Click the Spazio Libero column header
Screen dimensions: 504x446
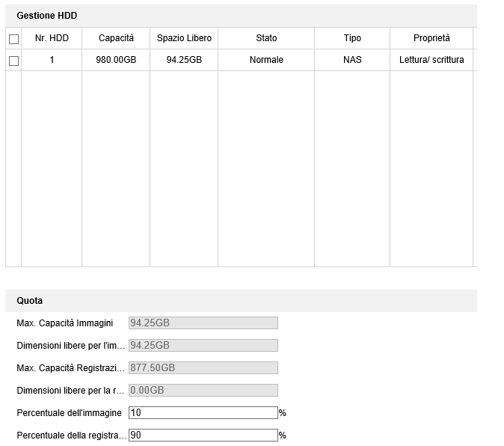pos(184,38)
